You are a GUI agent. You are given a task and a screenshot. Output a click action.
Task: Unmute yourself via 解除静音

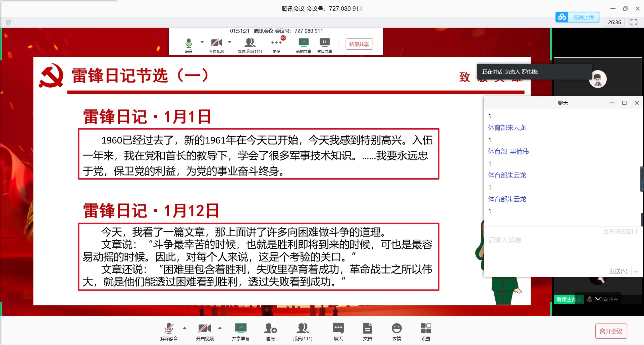pyautogui.click(x=169, y=332)
